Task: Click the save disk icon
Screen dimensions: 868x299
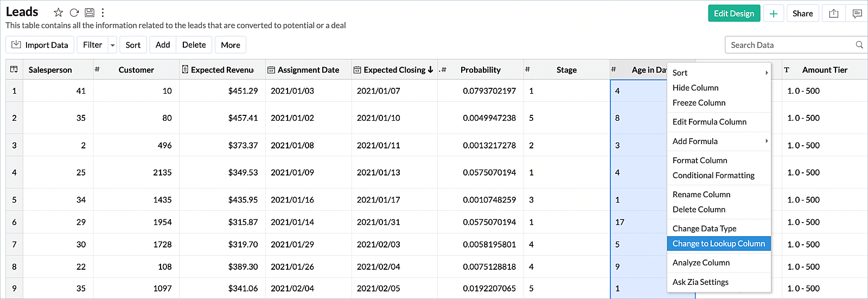Action: 90,12
